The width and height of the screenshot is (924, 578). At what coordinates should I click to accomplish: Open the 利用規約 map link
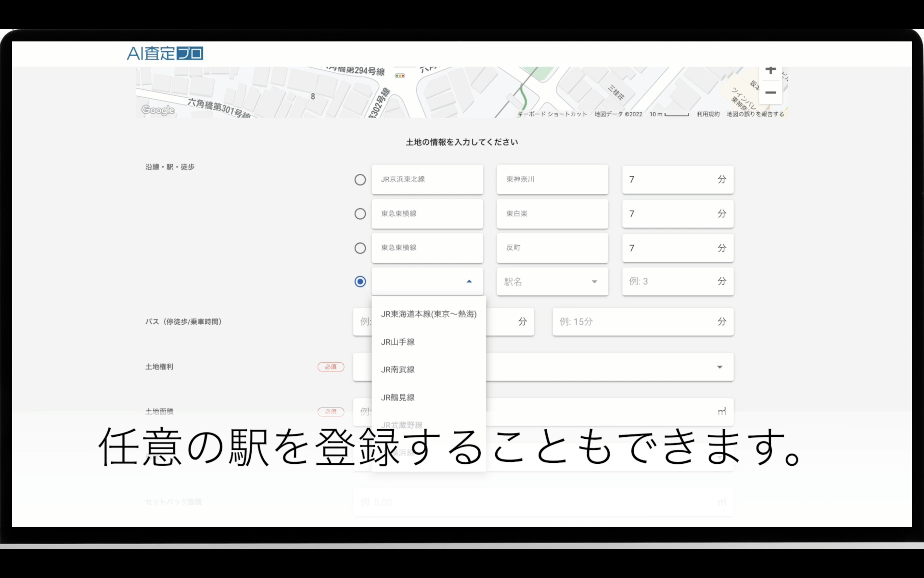[708, 114]
